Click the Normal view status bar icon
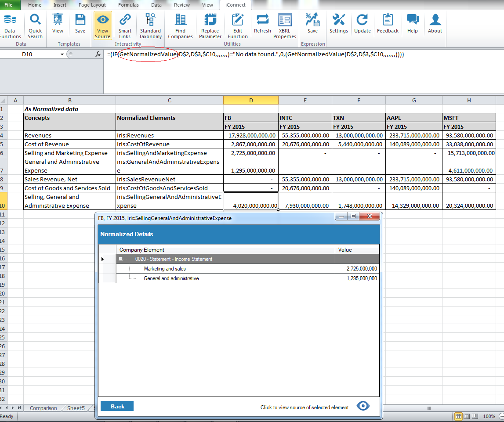The image size is (504, 422). tap(458, 416)
